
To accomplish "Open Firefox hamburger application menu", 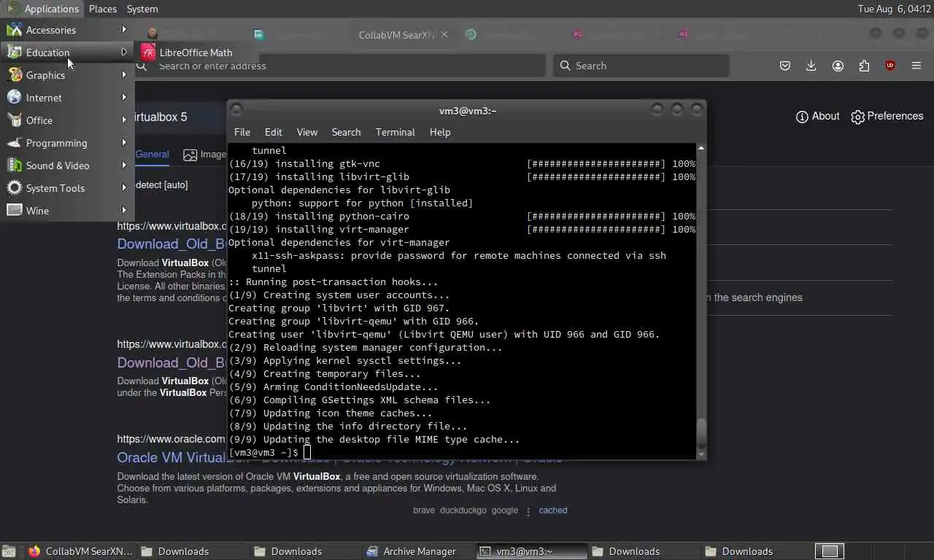I will click(916, 66).
